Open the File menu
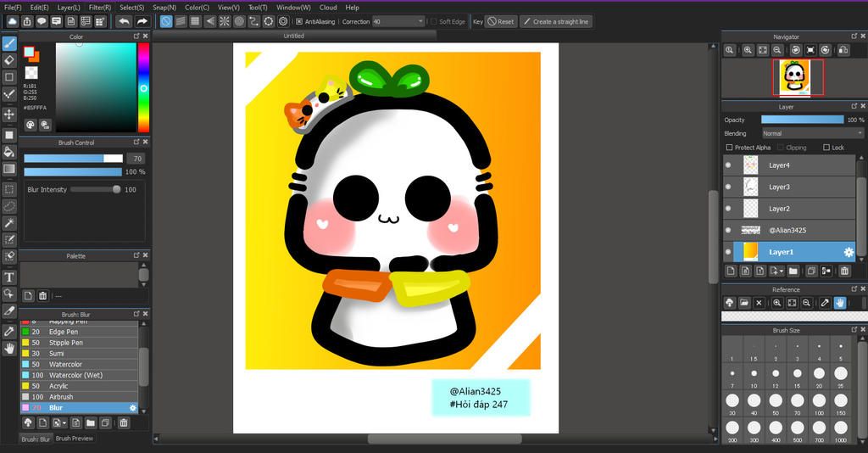The image size is (868, 453). point(13,7)
